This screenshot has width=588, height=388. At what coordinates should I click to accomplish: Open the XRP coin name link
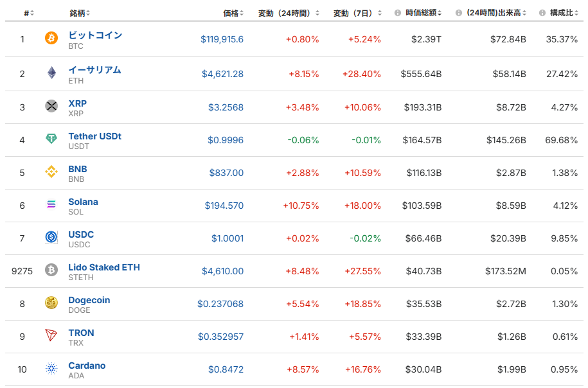coord(78,103)
